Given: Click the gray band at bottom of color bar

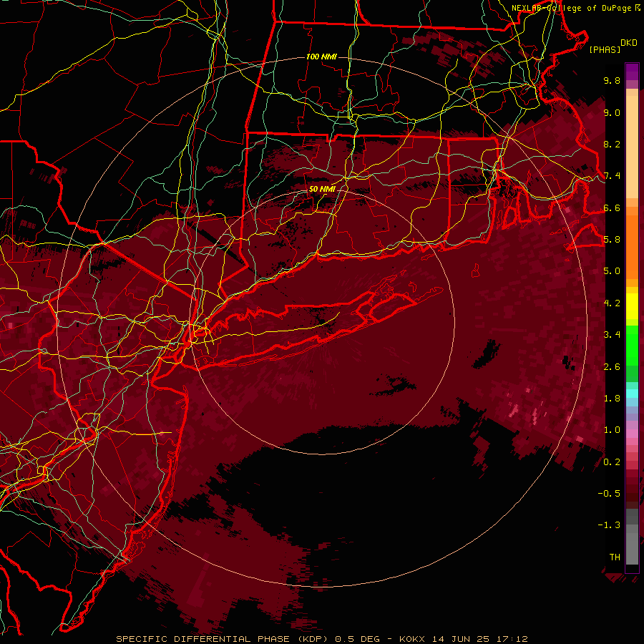Looking at the screenshot, I should (632, 546).
